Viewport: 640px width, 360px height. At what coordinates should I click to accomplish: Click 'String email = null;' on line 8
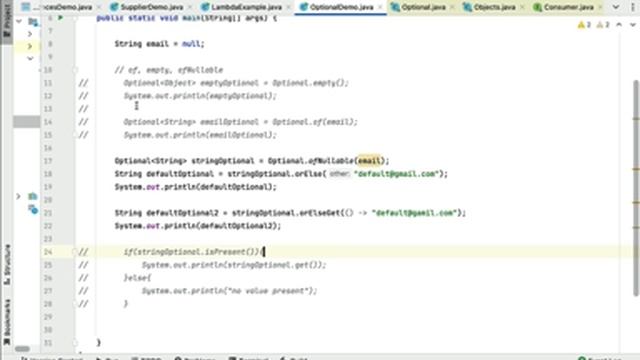pos(159,44)
